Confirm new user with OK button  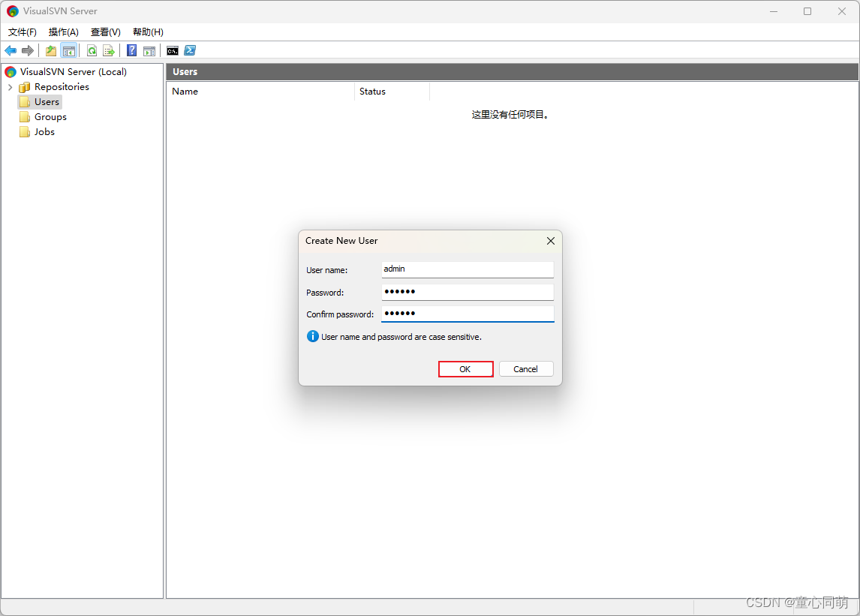(x=466, y=369)
